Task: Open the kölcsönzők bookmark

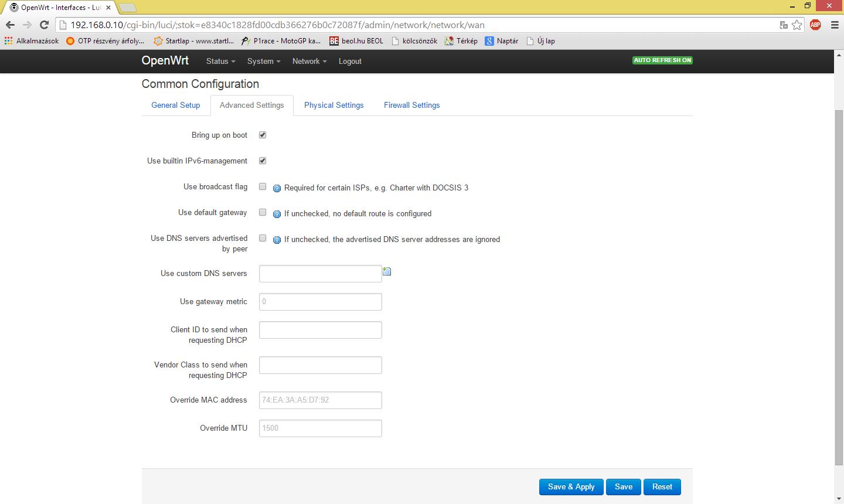Action: click(x=414, y=41)
